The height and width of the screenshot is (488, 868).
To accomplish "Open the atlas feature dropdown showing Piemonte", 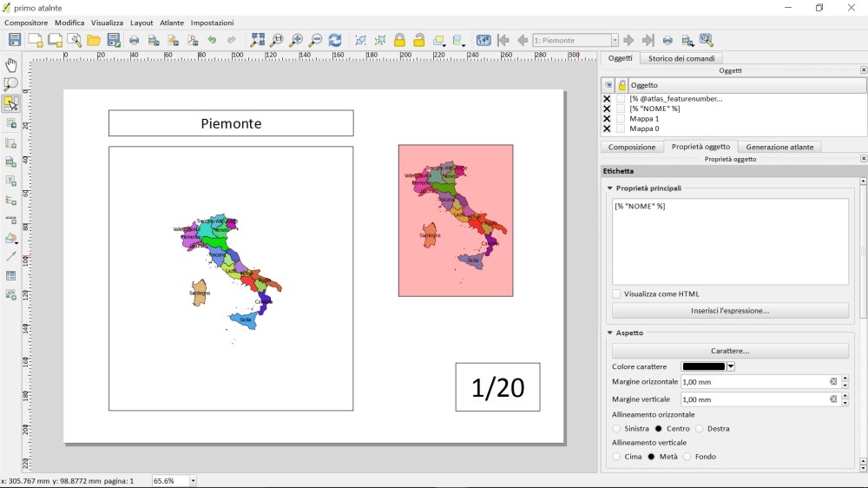I will coord(615,40).
